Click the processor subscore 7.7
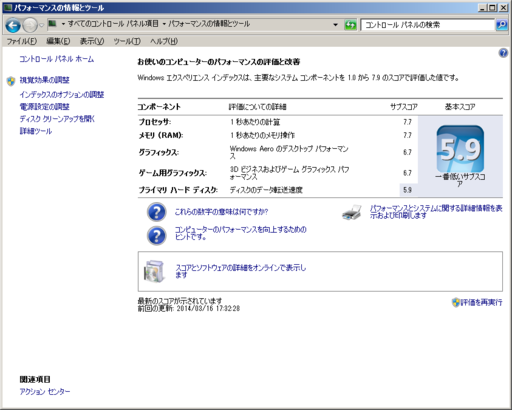Image resolution: width=512 pixels, height=410 pixels. (407, 122)
